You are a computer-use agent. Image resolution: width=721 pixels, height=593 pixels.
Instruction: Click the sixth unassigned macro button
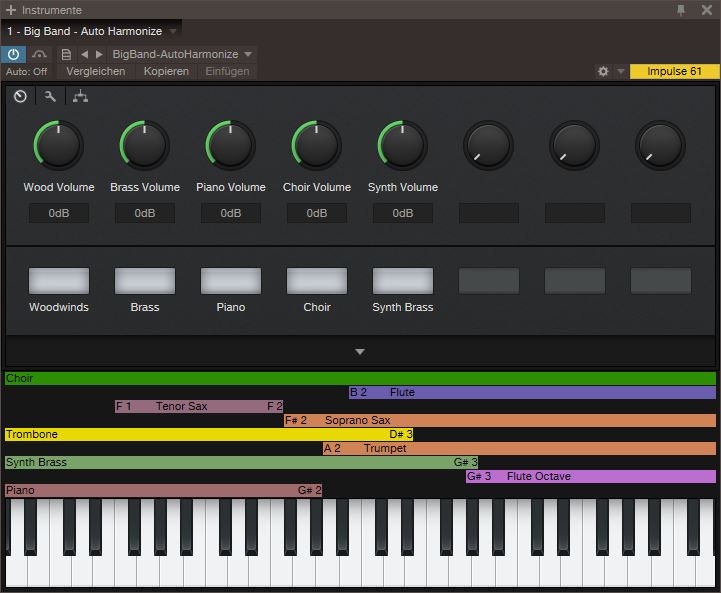click(489, 281)
